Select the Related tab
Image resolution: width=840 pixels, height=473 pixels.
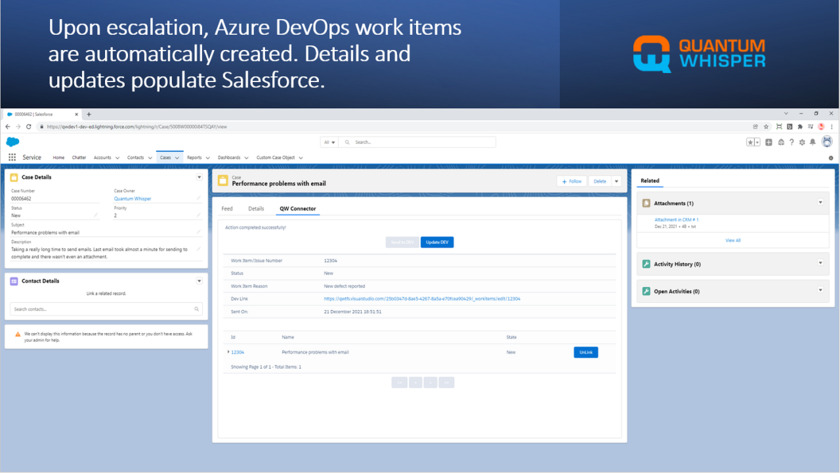point(650,181)
